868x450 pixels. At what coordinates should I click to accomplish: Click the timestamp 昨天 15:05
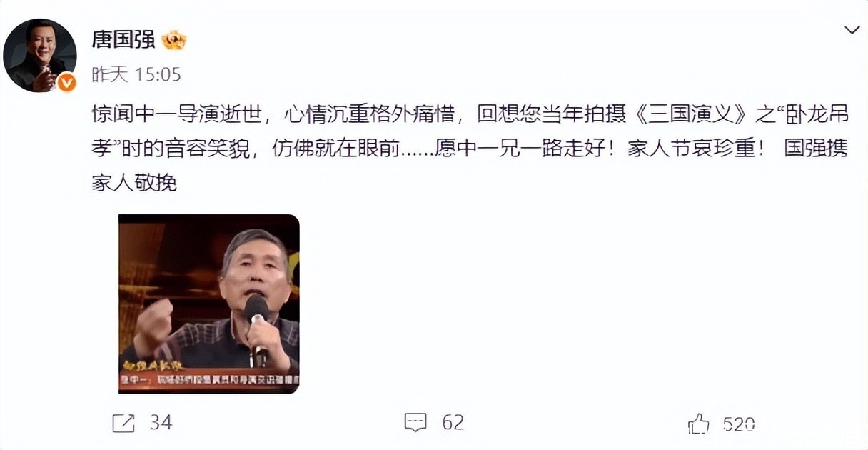tap(136, 74)
